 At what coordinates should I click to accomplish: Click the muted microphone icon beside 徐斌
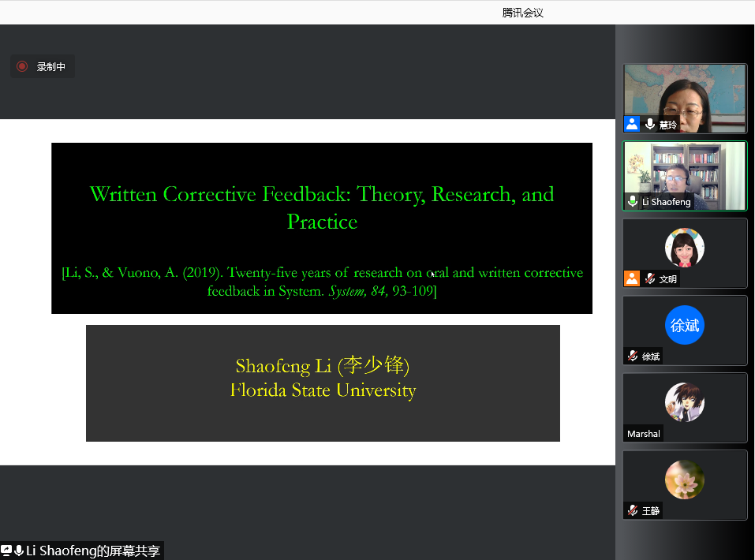[x=633, y=356]
